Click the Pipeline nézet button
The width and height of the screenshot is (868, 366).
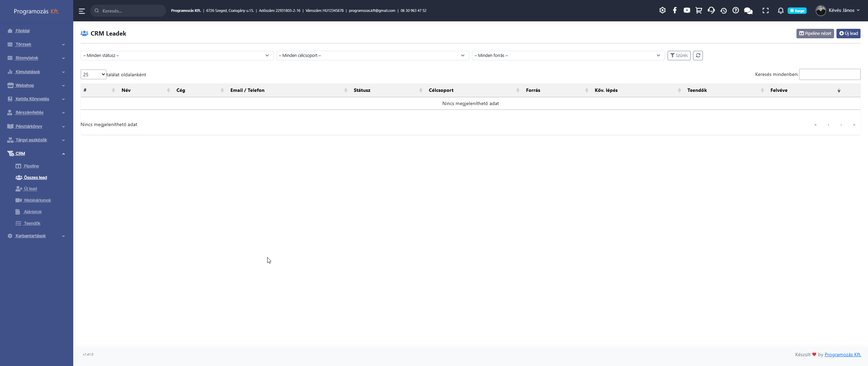815,33
